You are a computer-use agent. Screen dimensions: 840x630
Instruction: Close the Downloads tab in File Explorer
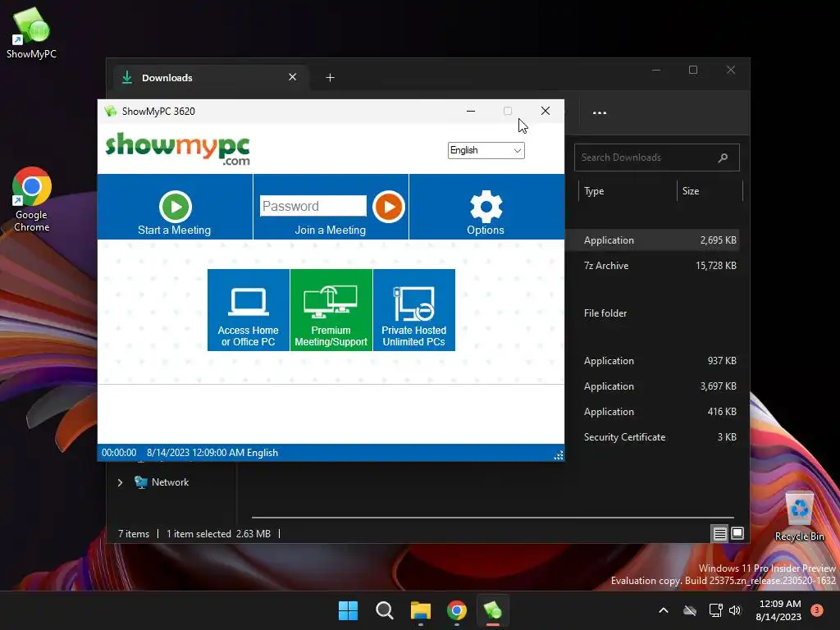click(x=293, y=77)
